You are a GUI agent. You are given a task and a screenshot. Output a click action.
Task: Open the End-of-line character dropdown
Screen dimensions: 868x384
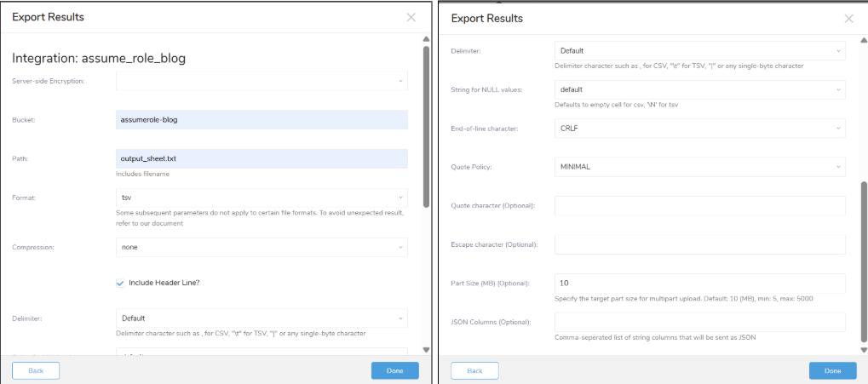699,129
